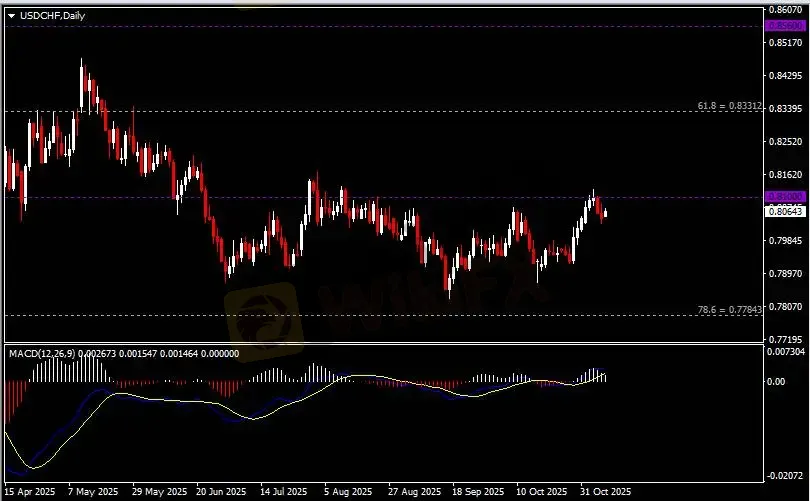Click the 27 Aug 2025 date label
Image resolution: width=810 pixels, height=501 pixels.
414,492
